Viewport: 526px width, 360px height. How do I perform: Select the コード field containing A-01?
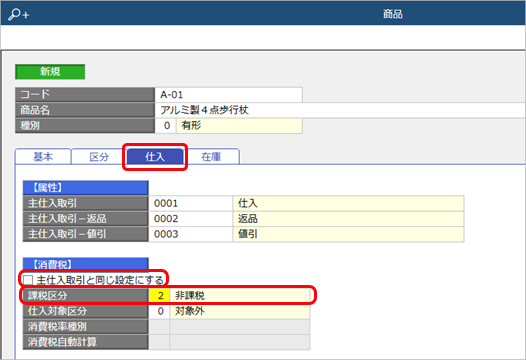coord(228,95)
